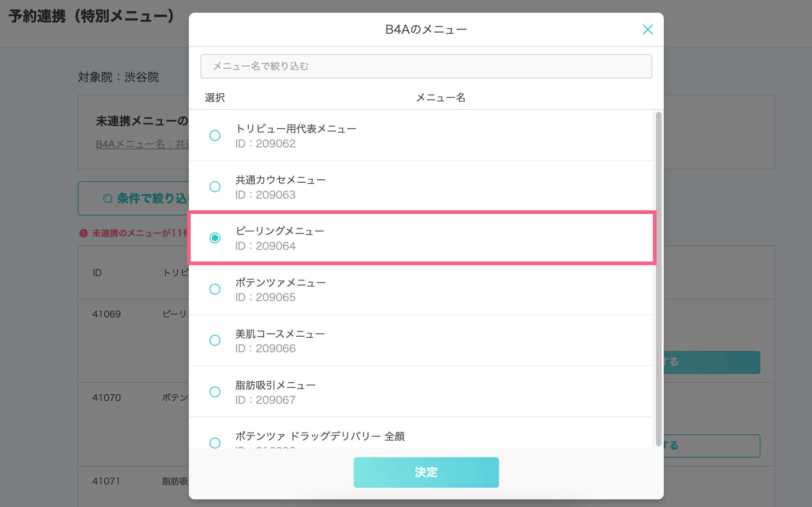Select トリビュー用代表メニュー radio button

215,135
